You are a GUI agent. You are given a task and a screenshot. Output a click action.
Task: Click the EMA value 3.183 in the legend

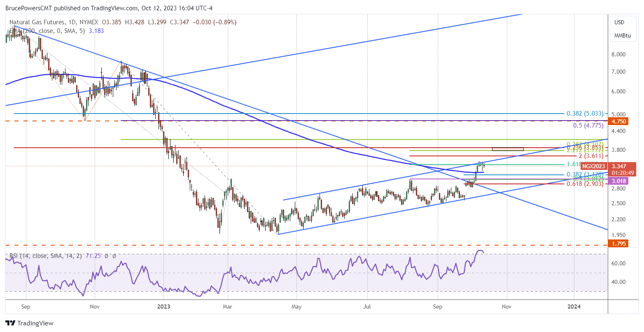point(96,30)
